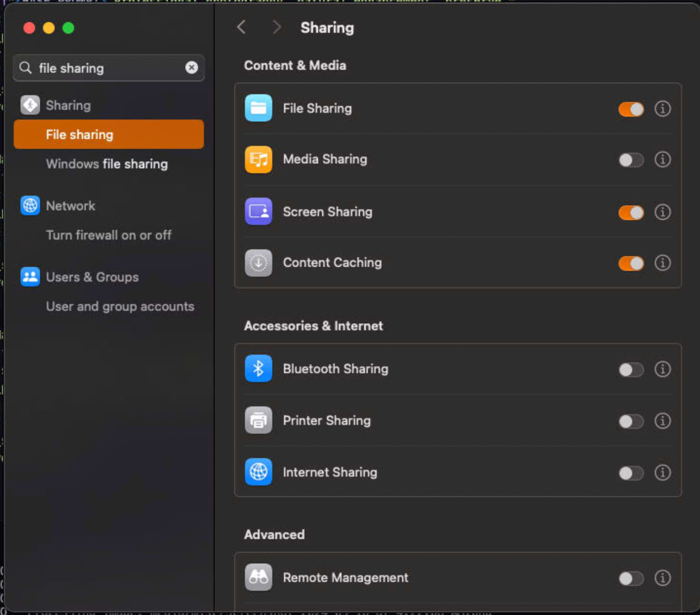Screen dimensions: 700x615
Task: Click the Bluetooth Sharing icon
Action: (258, 369)
